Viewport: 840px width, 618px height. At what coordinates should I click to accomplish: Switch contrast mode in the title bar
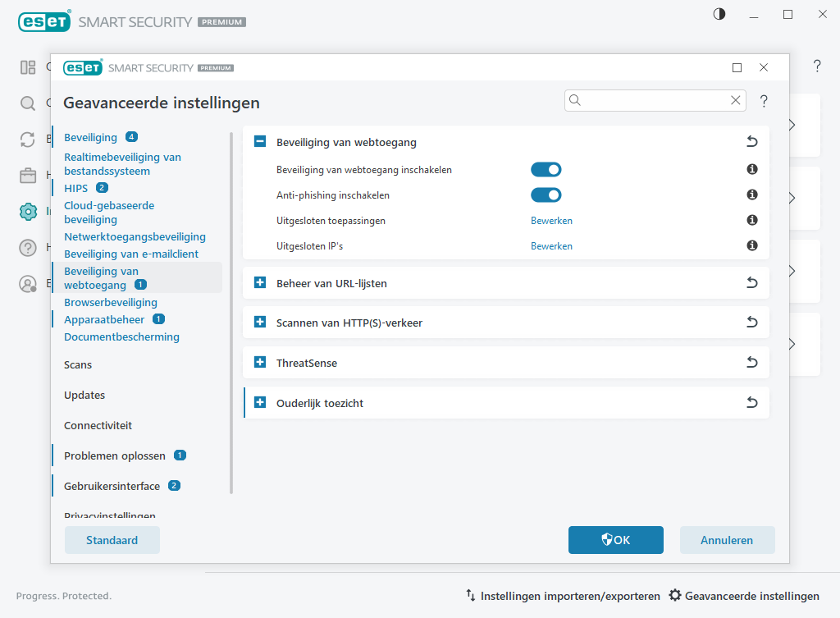click(719, 15)
